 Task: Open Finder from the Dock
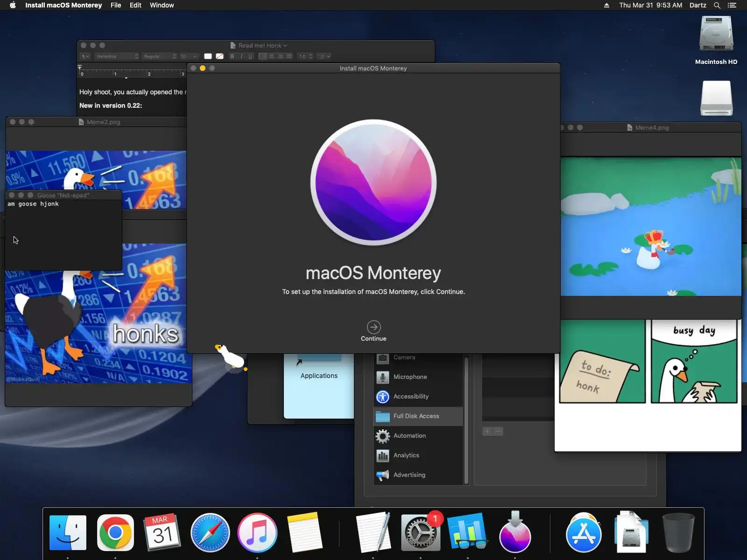click(x=68, y=532)
